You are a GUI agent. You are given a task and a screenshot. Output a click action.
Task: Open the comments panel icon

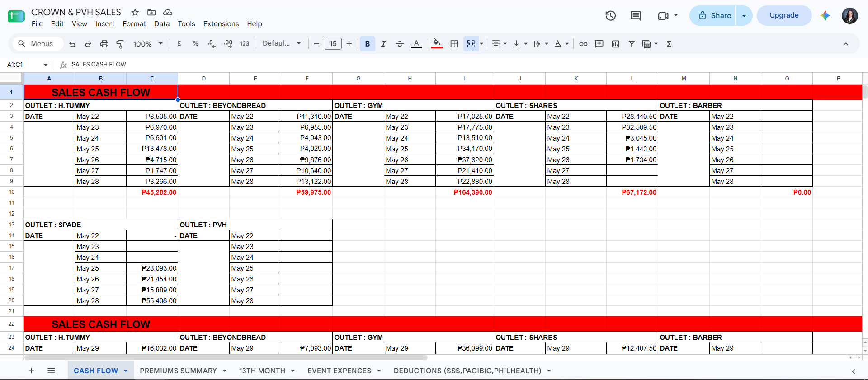(x=636, y=16)
